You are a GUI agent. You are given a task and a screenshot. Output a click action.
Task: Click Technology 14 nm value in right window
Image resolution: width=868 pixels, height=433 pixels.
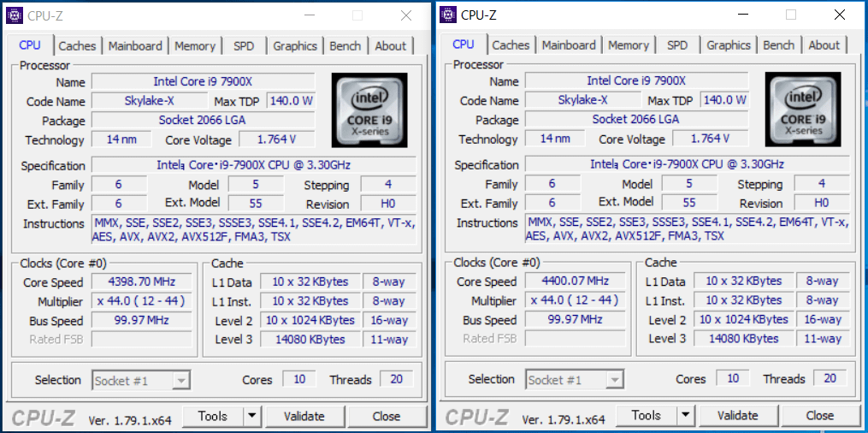[555, 139]
